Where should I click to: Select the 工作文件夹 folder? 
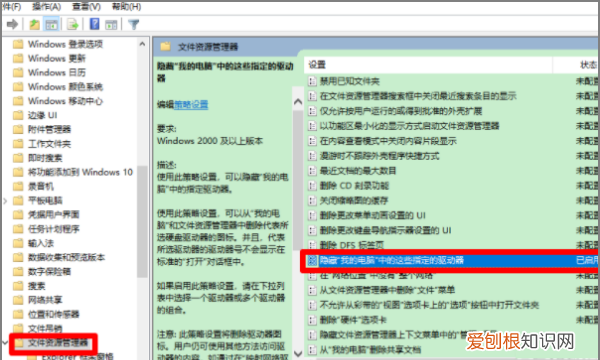(49, 144)
